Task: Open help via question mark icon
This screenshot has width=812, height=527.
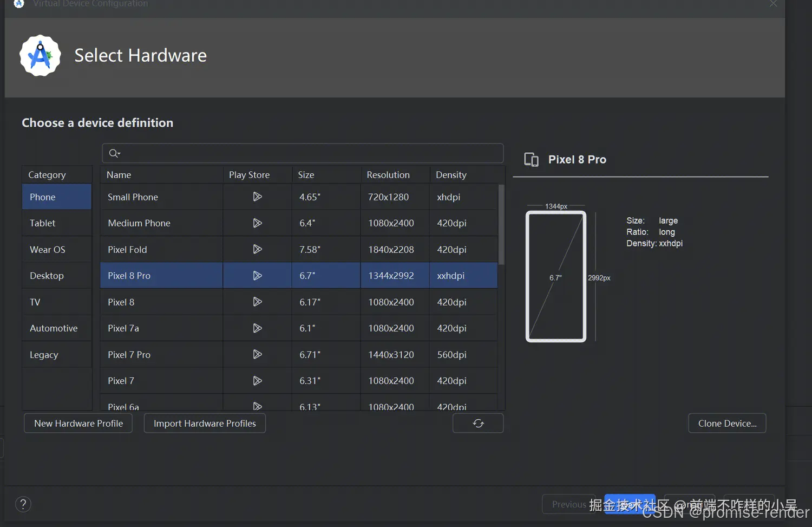Action: (x=23, y=504)
